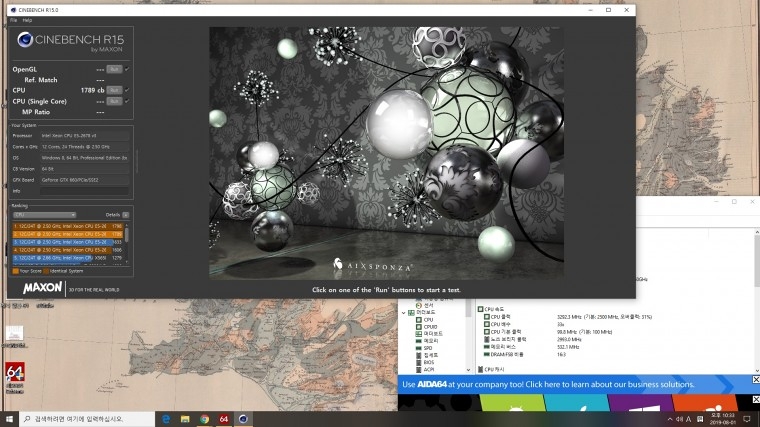Screen dimensions: 760x427
Task: Click the ranking list scrollbar thumb
Action: point(127,235)
